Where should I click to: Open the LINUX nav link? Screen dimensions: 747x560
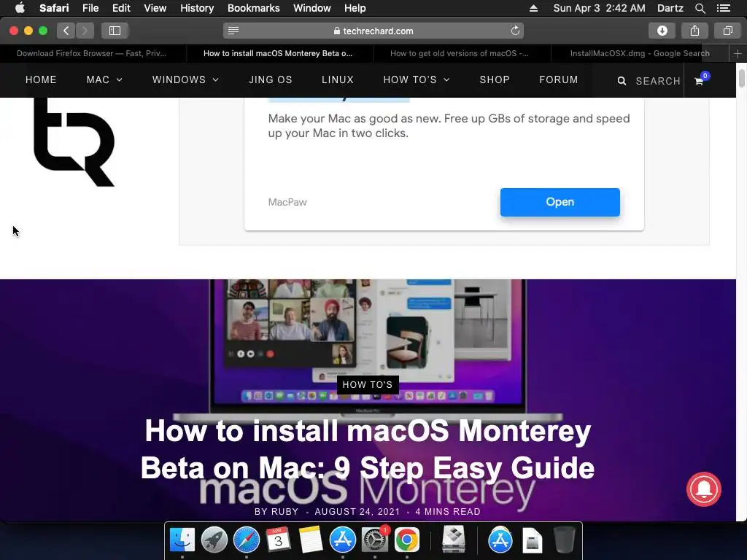pyautogui.click(x=337, y=80)
